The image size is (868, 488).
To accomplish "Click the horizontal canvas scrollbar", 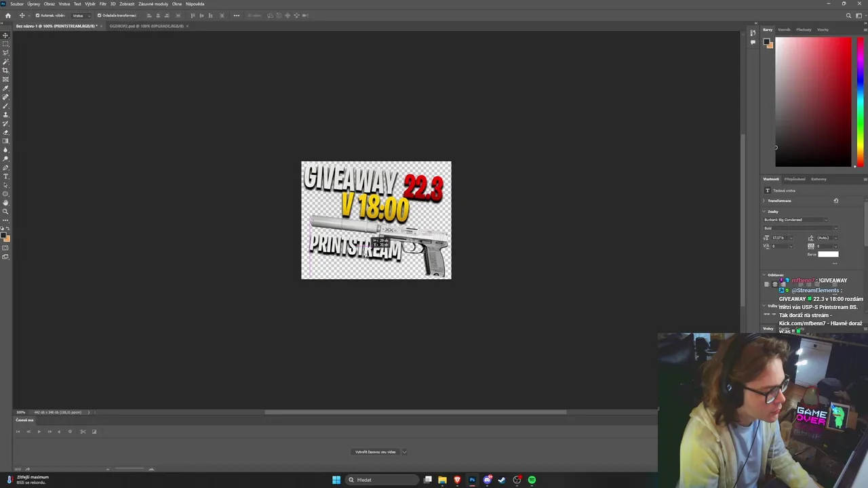I will tap(415, 412).
